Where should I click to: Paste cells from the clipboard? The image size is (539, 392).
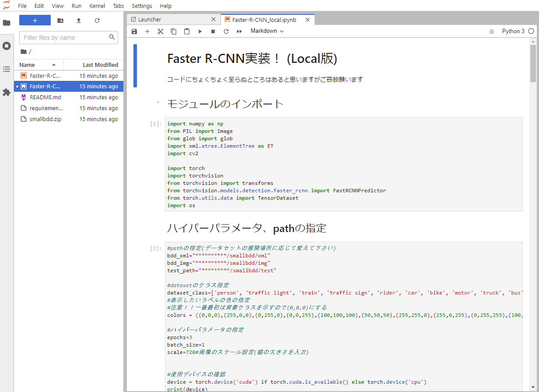(187, 31)
